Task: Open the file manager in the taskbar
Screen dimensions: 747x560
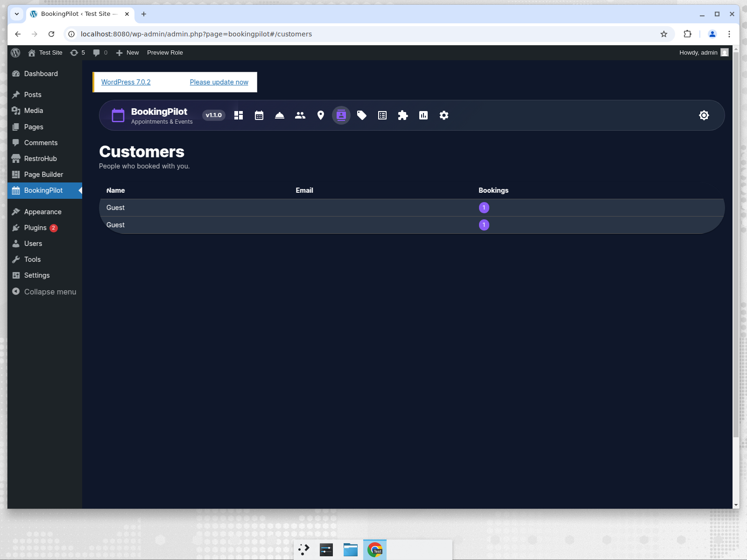Action: pos(351,550)
